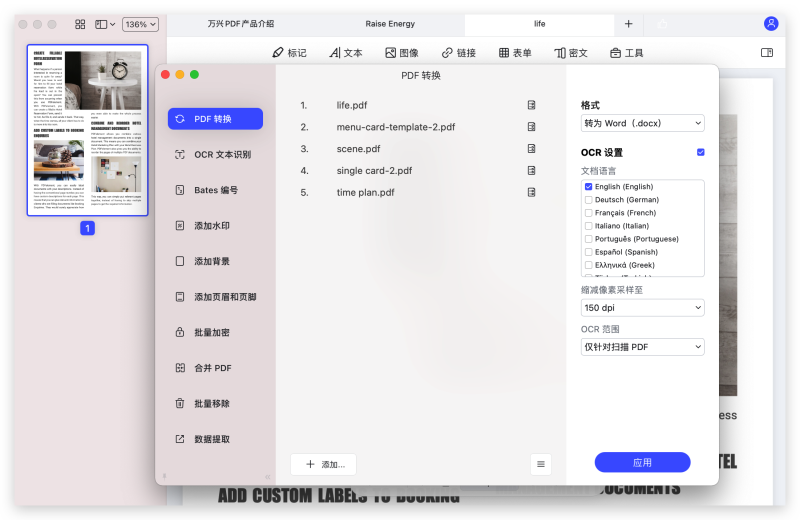This screenshot has width=800, height=520.
Task: Open the 表单 form tool
Action: tap(515, 53)
